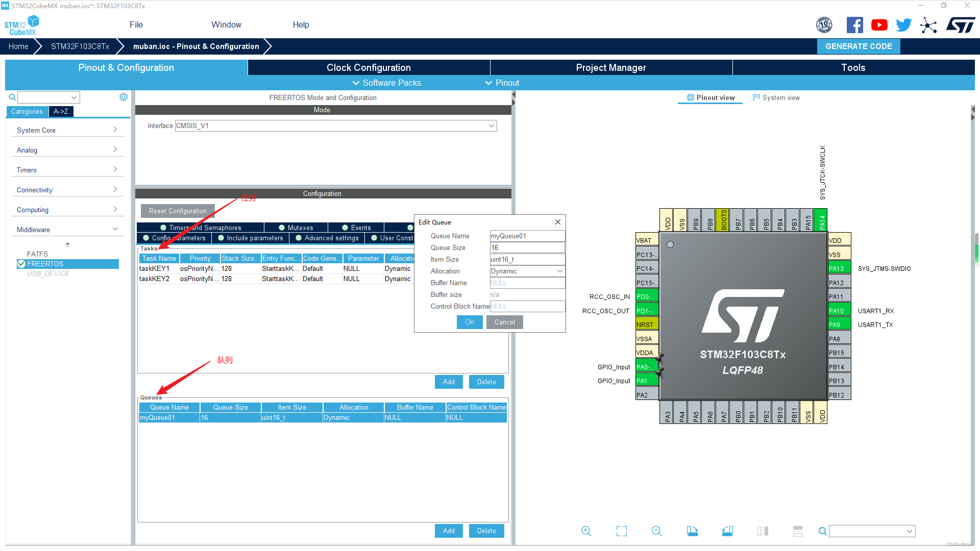980x551 pixels.
Task: Click the Queue Size input field
Action: coord(527,247)
